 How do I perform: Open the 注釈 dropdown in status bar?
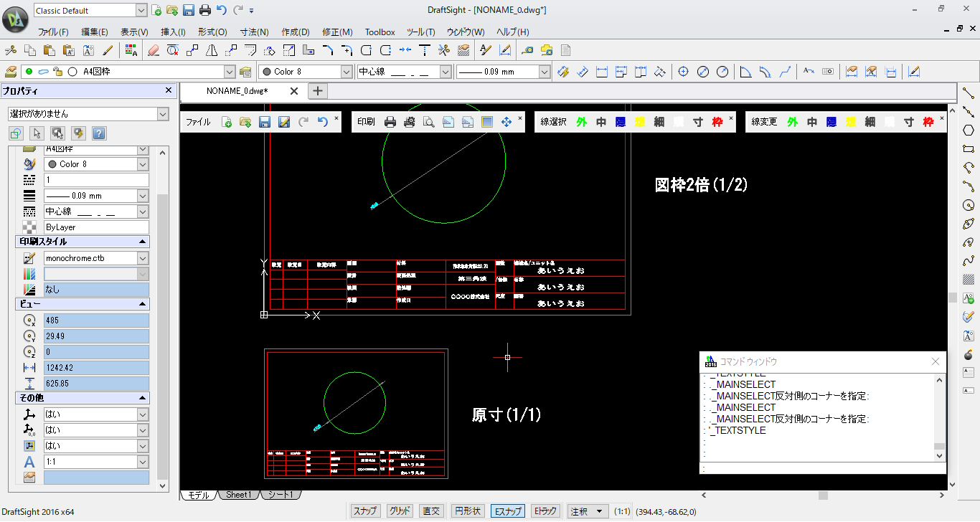[x=587, y=511]
